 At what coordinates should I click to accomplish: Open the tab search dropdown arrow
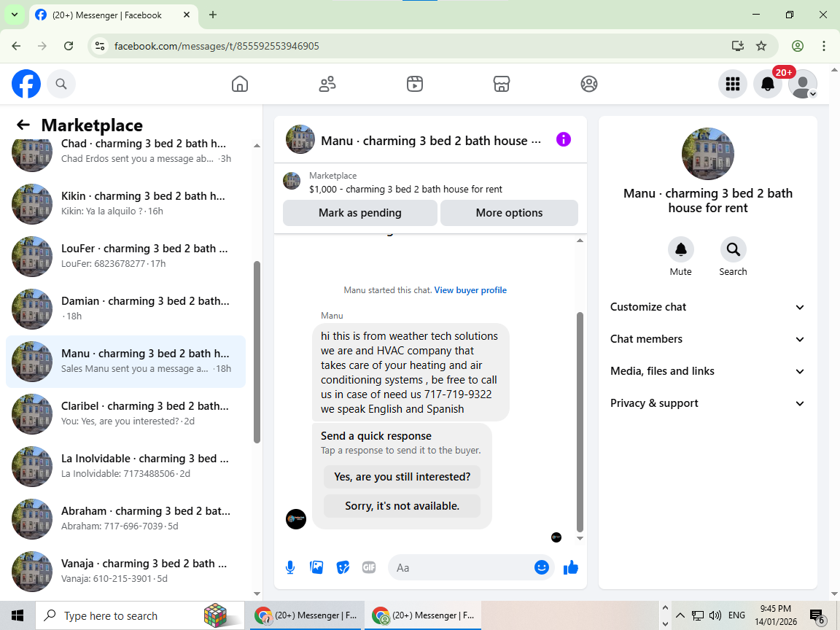click(x=15, y=15)
